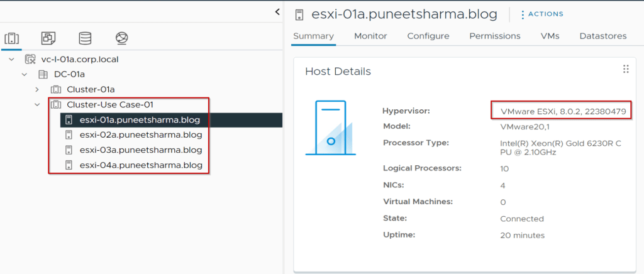Image resolution: width=644 pixels, height=274 pixels.
Task: Open the Datastores tab
Action: pyautogui.click(x=602, y=36)
